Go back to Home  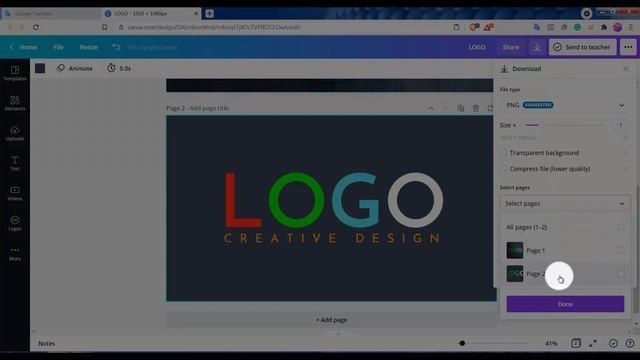(23, 47)
